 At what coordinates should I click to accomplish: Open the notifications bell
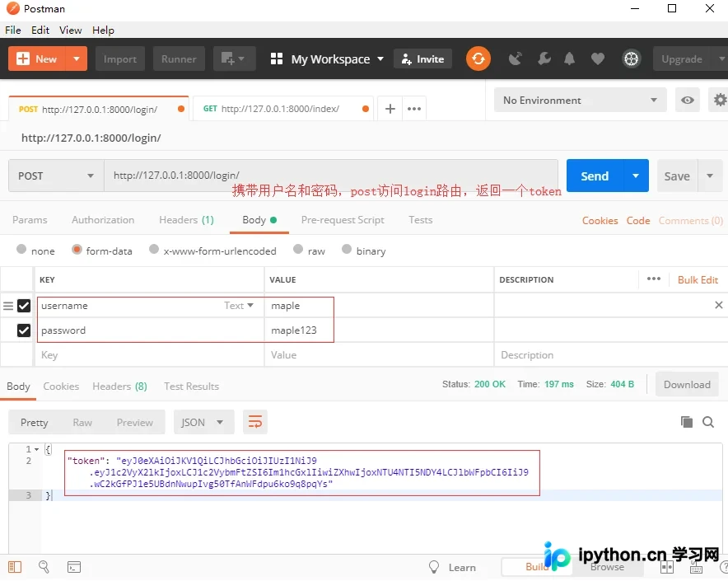(x=569, y=59)
